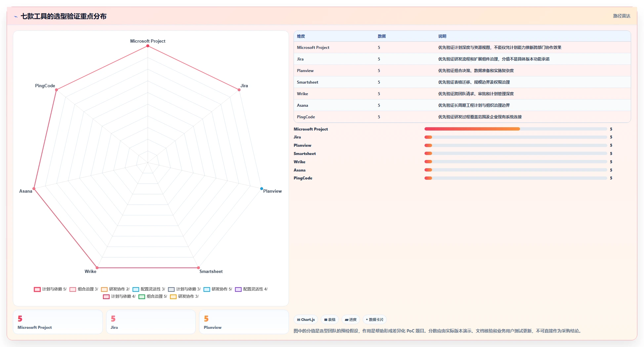Click the Chart.js chip
The width and height of the screenshot is (644, 347).
(306, 320)
